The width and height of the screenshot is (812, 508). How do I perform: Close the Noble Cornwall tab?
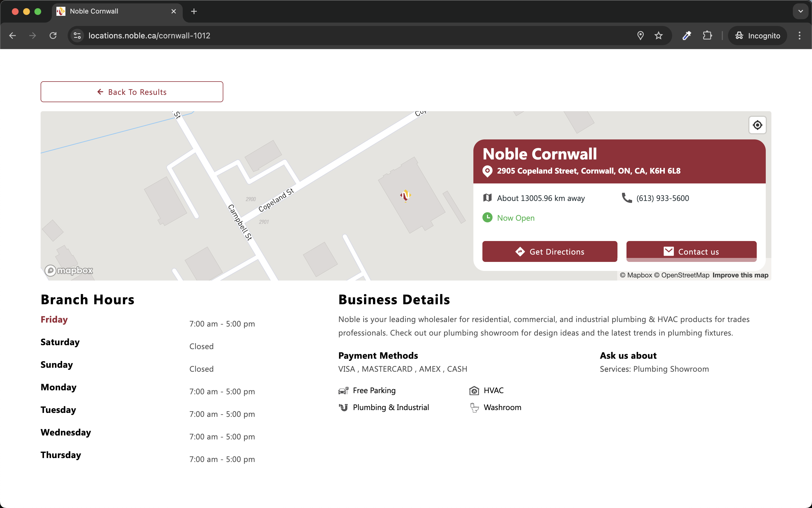tap(173, 11)
